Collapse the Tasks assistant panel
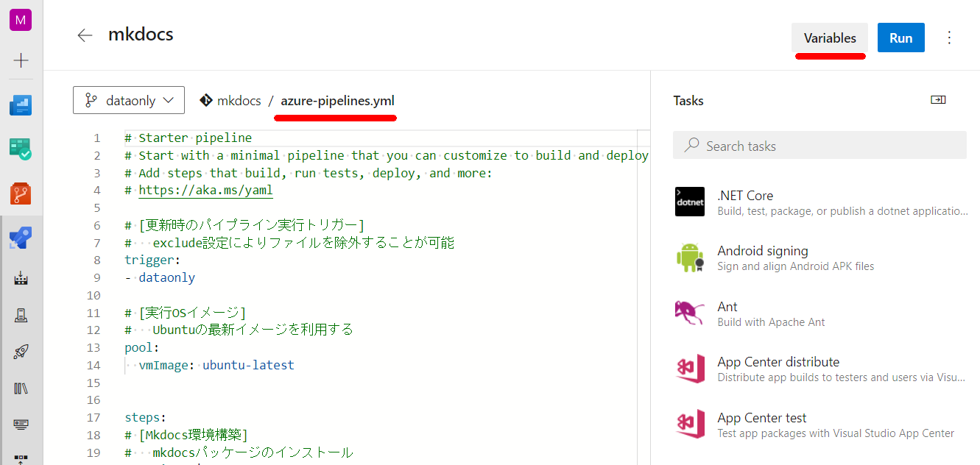Screen dimensions: 980x465 click(937, 100)
